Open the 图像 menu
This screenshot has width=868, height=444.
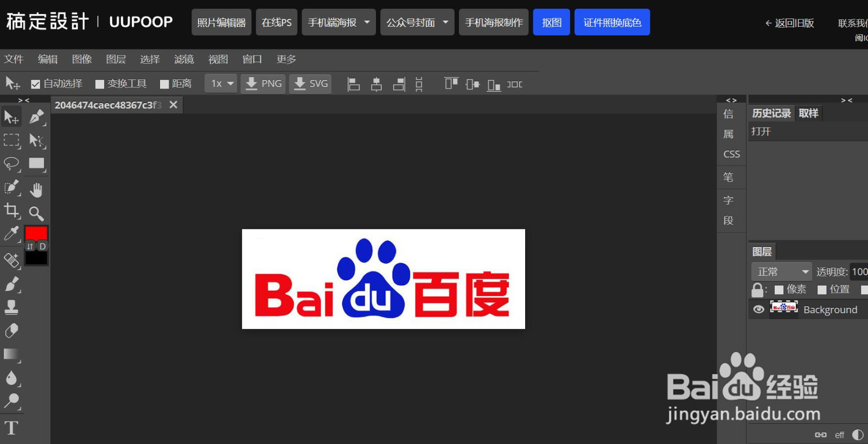coord(82,59)
